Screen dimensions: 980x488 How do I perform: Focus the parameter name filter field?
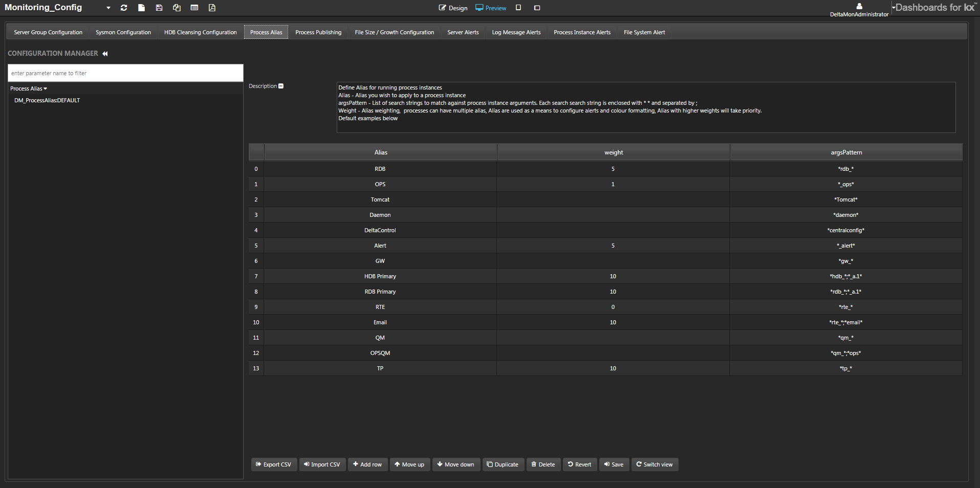(125, 73)
